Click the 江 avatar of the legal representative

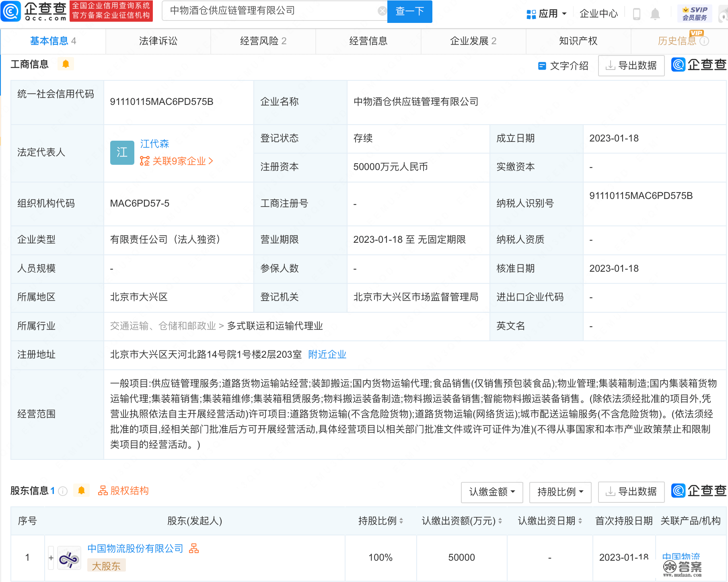[x=122, y=152]
